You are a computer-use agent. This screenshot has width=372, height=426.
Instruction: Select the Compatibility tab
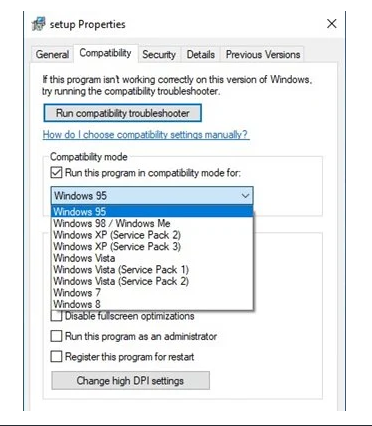[x=105, y=53]
